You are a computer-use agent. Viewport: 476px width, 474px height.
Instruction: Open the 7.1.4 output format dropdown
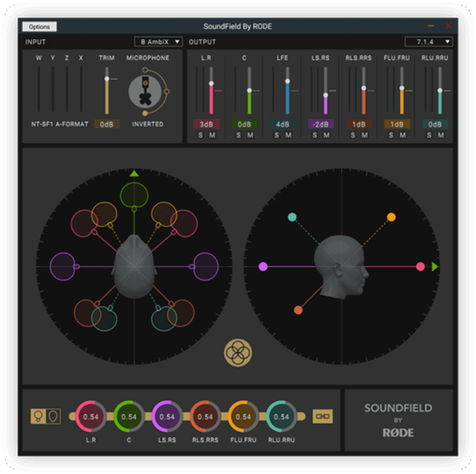(x=428, y=42)
